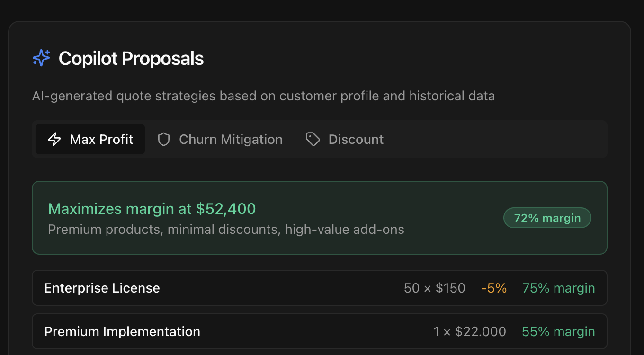
Task: Expand the Premium Implementation line item
Action: click(319, 331)
